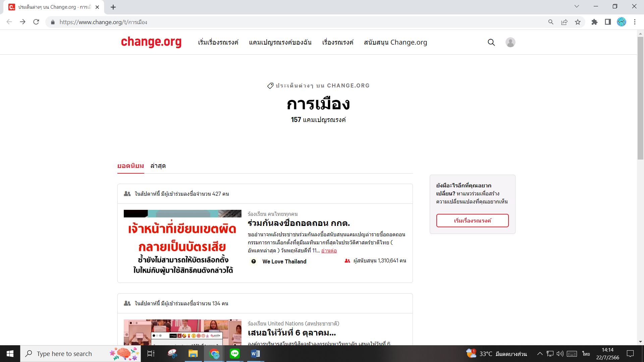This screenshot has height=362, width=644.
Task: Open volume control in system tray
Action: 560,354
